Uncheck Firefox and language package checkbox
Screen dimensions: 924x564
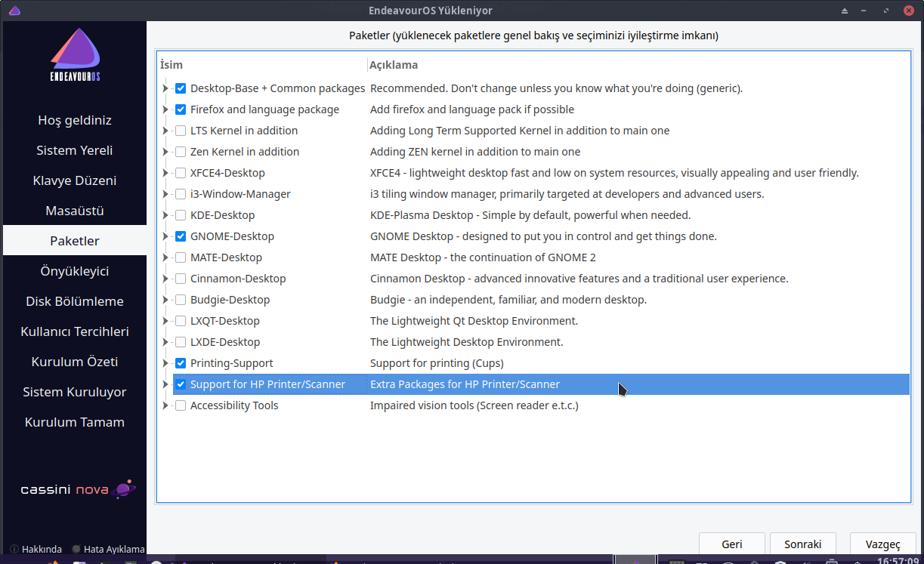(181, 109)
